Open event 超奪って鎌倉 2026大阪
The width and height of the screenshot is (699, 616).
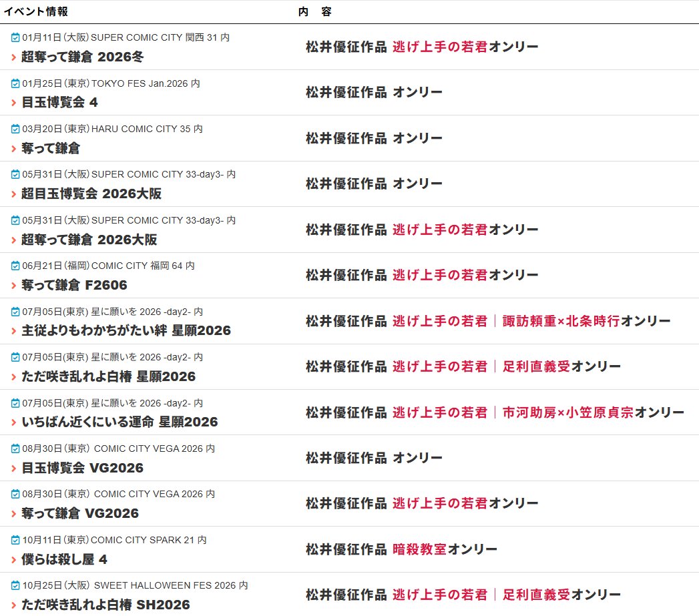click(89, 240)
